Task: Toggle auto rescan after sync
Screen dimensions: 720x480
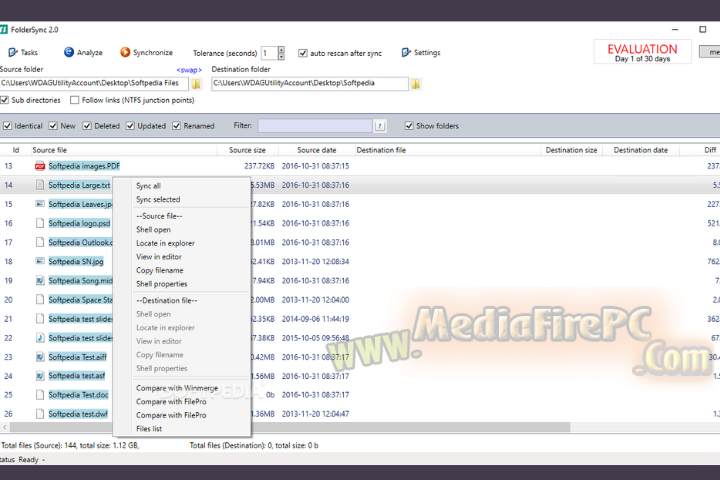Action: (303, 53)
